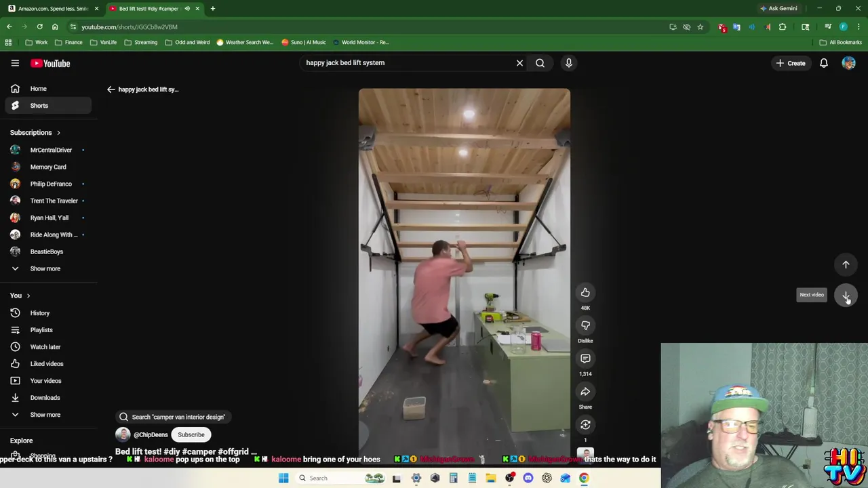Show more under You section
Viewport: 868px width, 488px height.
(x=47, y=415)
